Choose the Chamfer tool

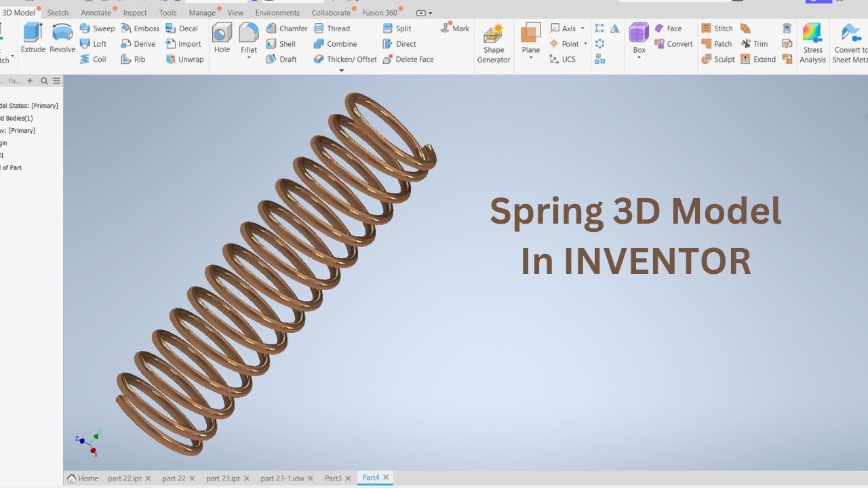click(x=286, y=28)
